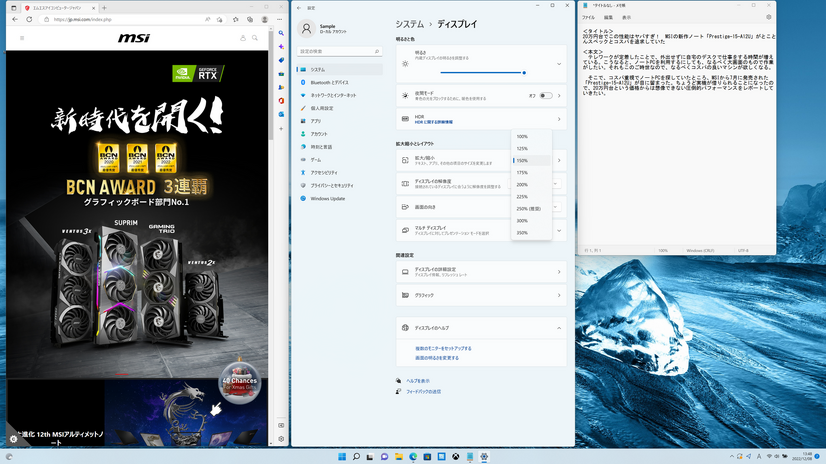
Task: Open Edge tab actions menu icon
Action: [14, 8]
